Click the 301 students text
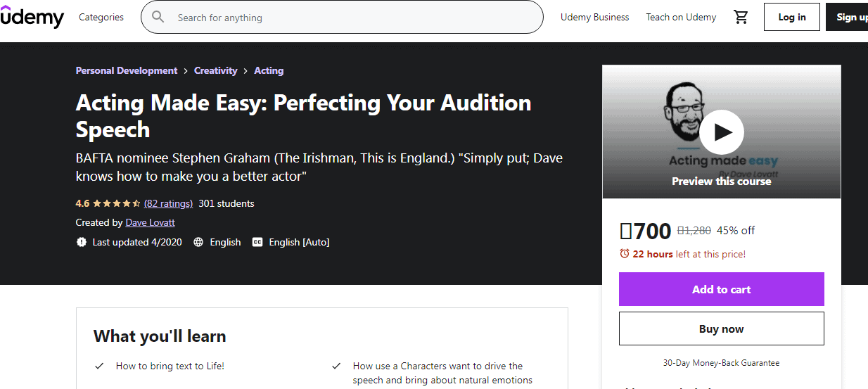The image size is (868, 389). pos(226,203)
